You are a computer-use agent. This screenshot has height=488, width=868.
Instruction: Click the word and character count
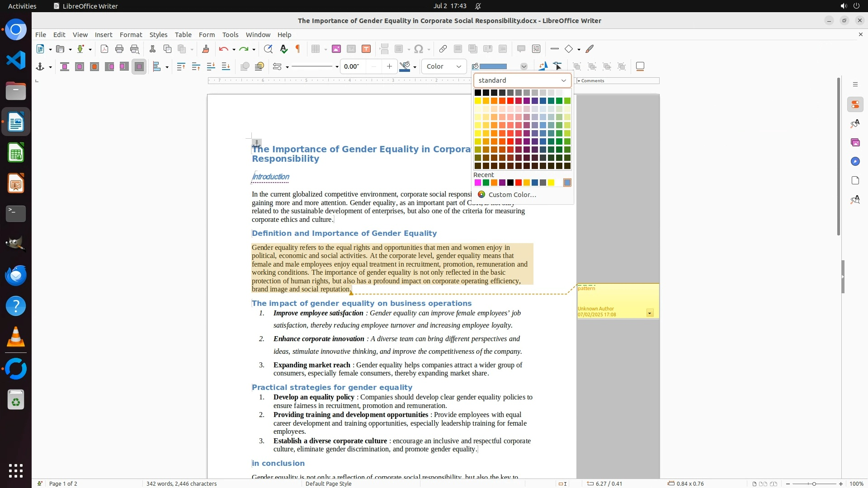181,483
